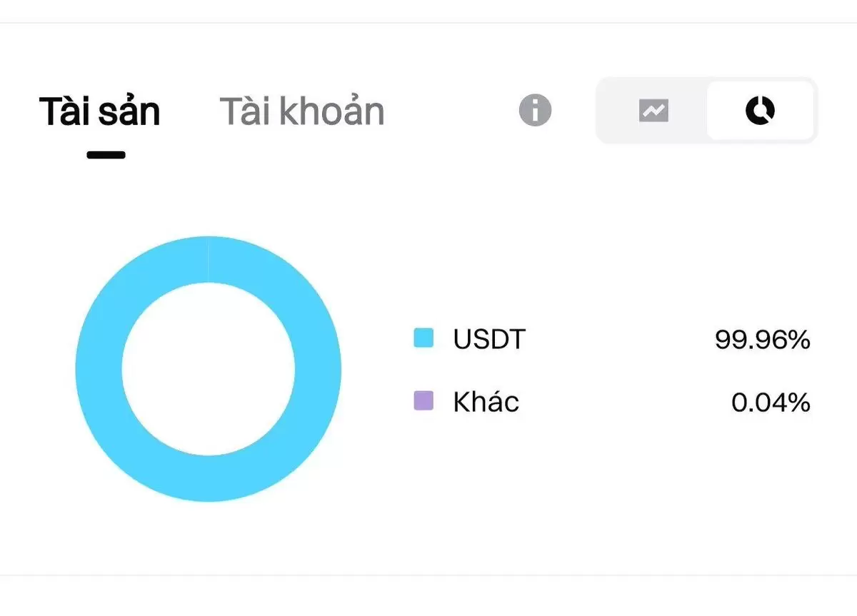Viewport: 857px width, 616px height.
Task: Open the Tài sản tab
Action: [x=100, y=111]
